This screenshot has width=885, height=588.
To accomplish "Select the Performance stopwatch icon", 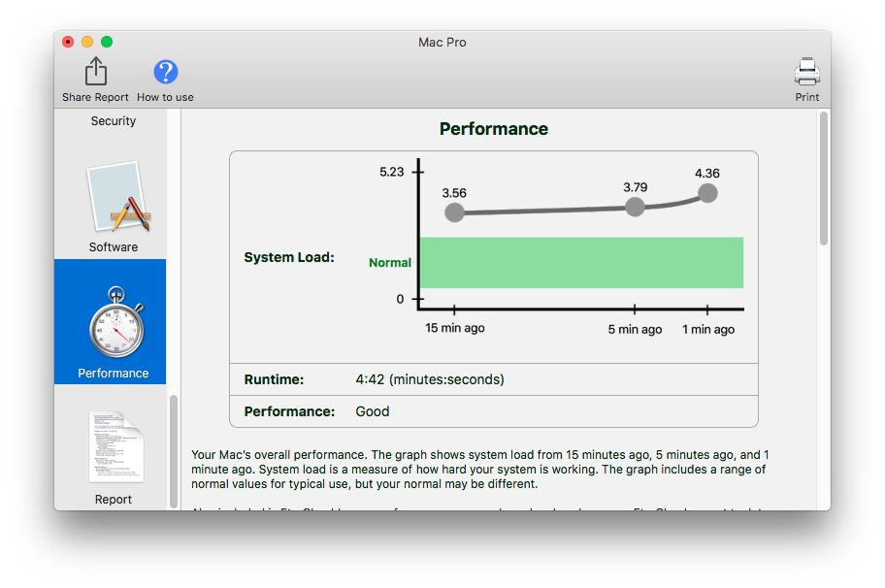I will [x=116, y=322].
